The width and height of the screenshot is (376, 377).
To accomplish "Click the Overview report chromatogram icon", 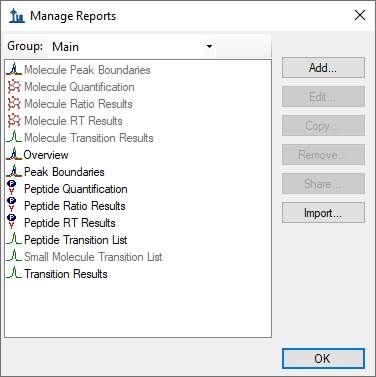I will click(x=14, y=154).
